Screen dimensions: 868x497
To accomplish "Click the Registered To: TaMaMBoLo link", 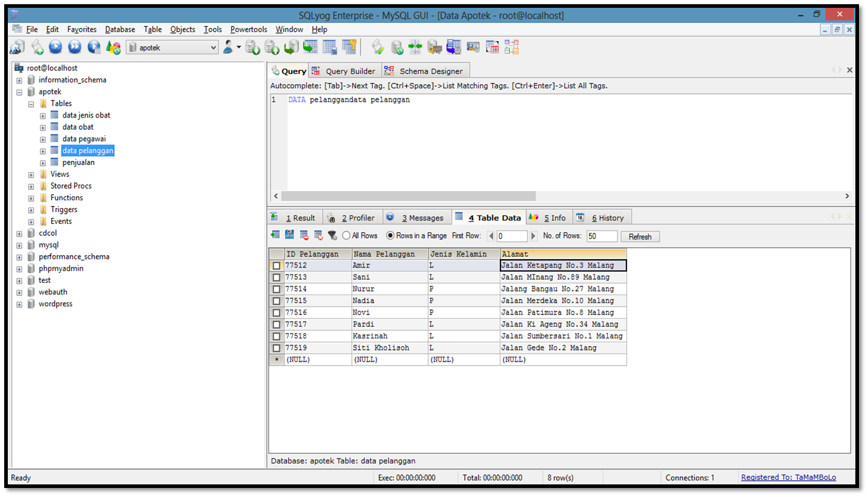I will pos(788,478).
